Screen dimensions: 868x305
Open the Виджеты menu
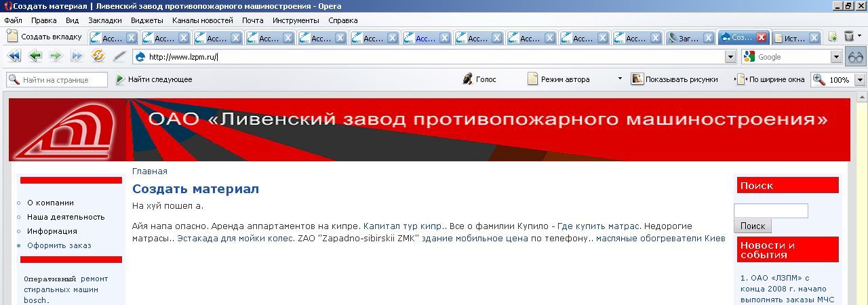click(146, 21)
